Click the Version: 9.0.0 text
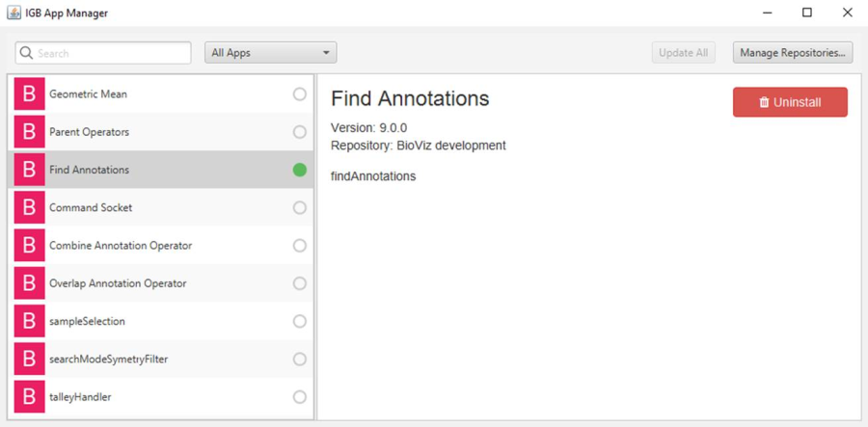Image resolution: width=868 pixels, height=427 pixels. click(x=368, y=128)
